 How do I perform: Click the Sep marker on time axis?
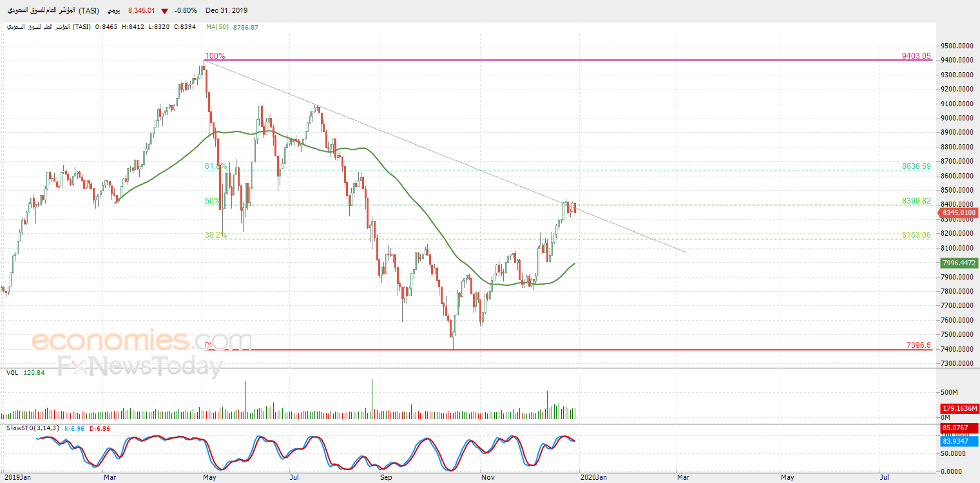(x=385, y=477)
